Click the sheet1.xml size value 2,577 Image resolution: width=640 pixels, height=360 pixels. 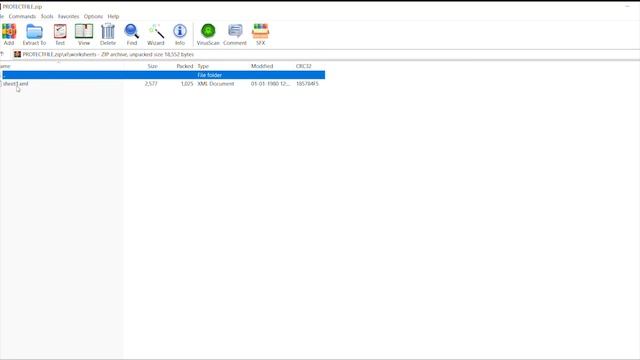(x=151, y=84)
